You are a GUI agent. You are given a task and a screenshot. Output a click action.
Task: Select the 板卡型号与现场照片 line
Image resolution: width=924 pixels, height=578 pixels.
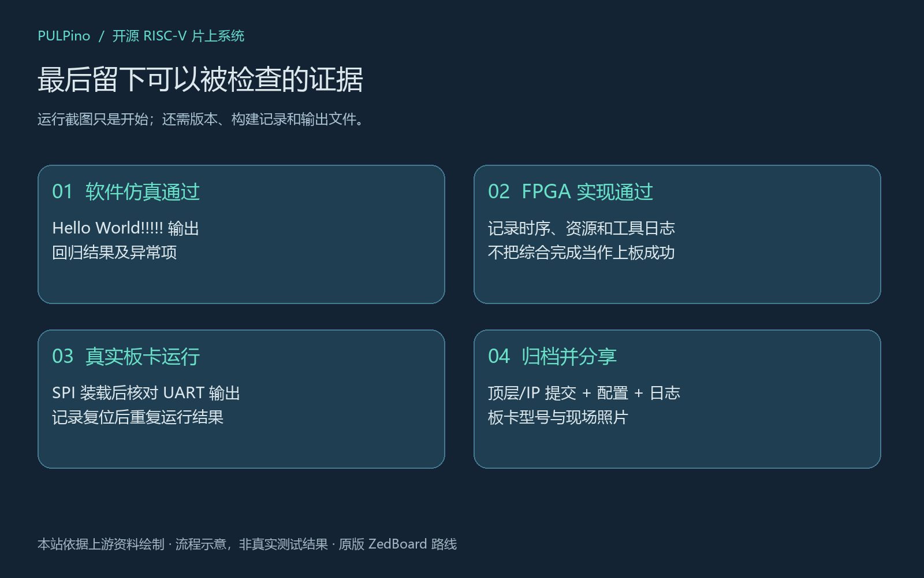pos(558,417)
